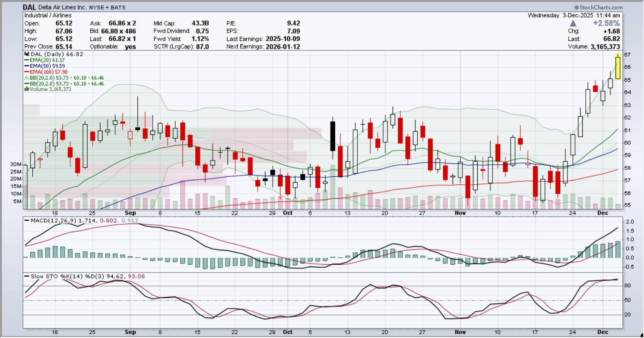Click the Last Earnings date 2025-10-09

(x=283, y=39)
